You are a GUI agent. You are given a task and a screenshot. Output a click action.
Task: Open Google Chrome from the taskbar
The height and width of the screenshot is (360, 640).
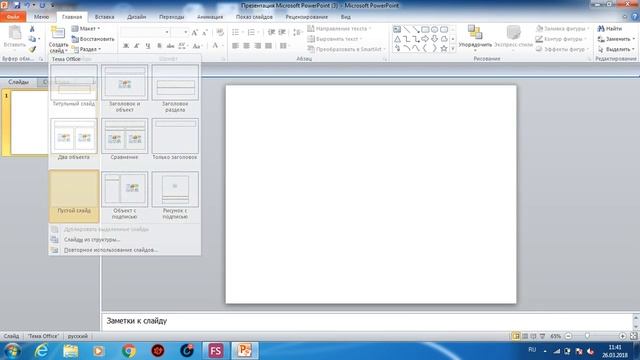(x=129, y=351)
